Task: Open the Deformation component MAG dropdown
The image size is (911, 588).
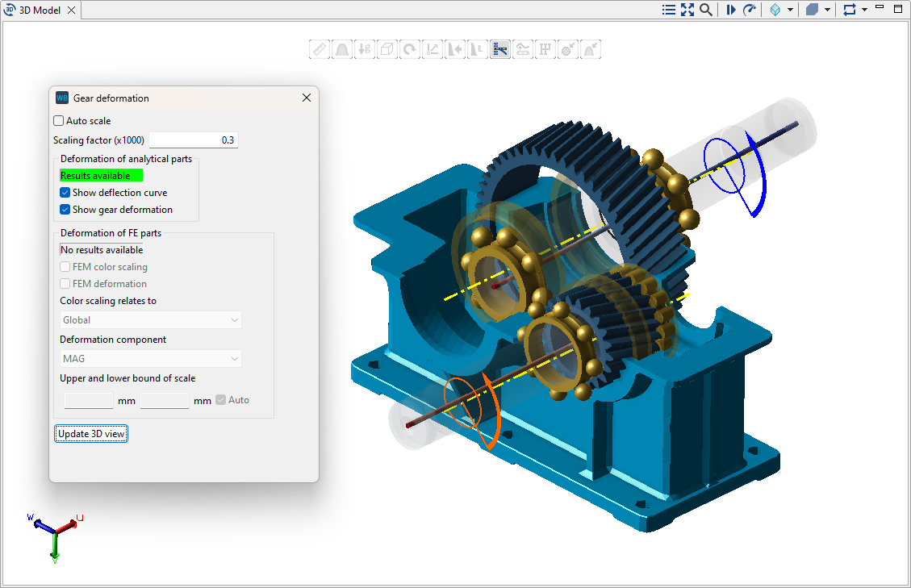Action: 148,358
